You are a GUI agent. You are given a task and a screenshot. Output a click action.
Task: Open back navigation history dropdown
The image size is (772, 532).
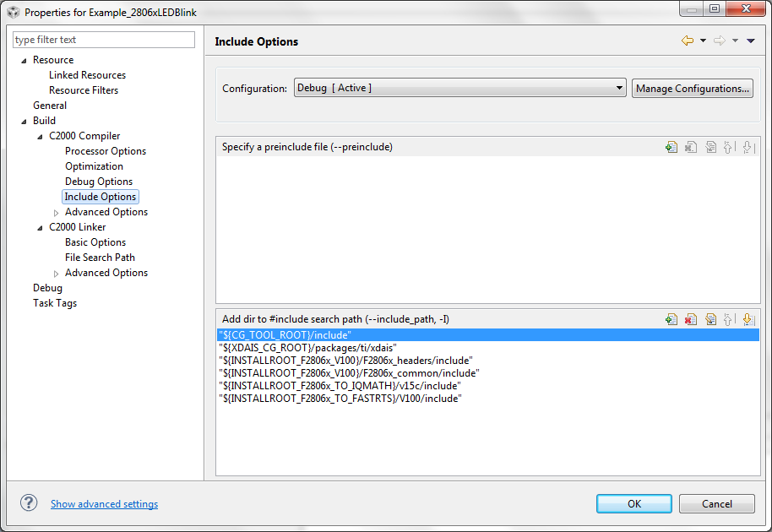point(703,41)
